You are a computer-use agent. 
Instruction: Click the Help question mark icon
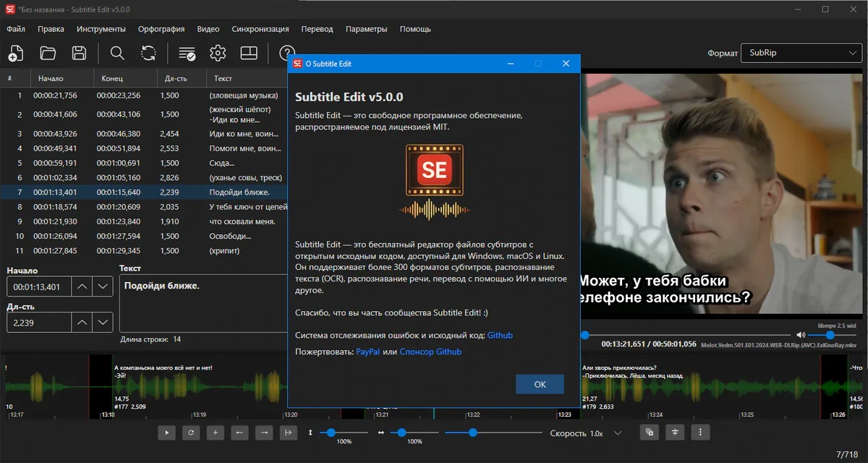pyautogui.click(x=286, y=53)
